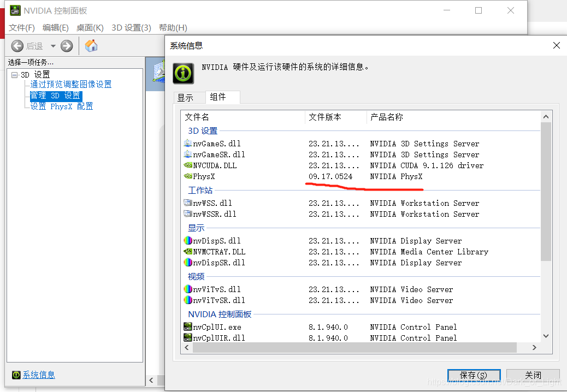Click the Back arrow icon in toolbar
This screenshot has height=392, width=567.
point(17,46)
